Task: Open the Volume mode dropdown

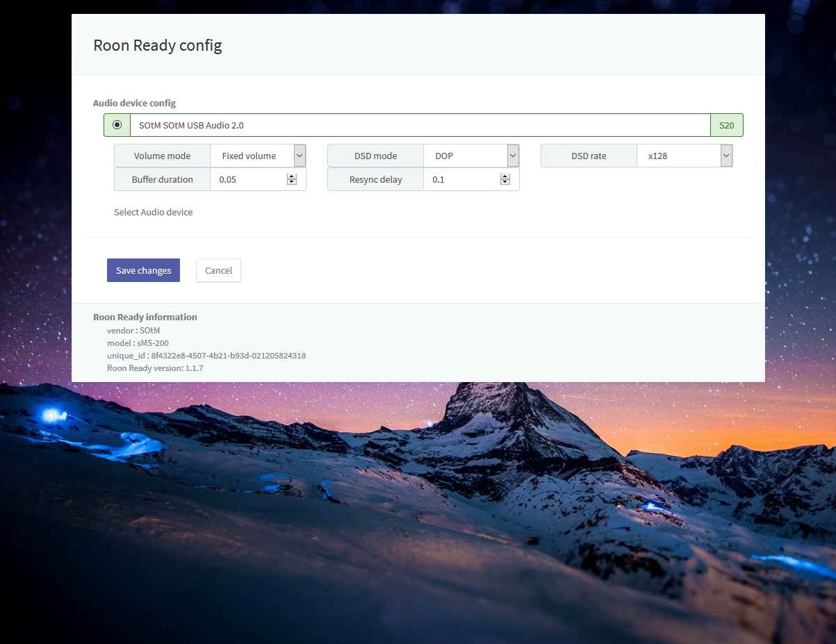Action: tap(258, 156)
